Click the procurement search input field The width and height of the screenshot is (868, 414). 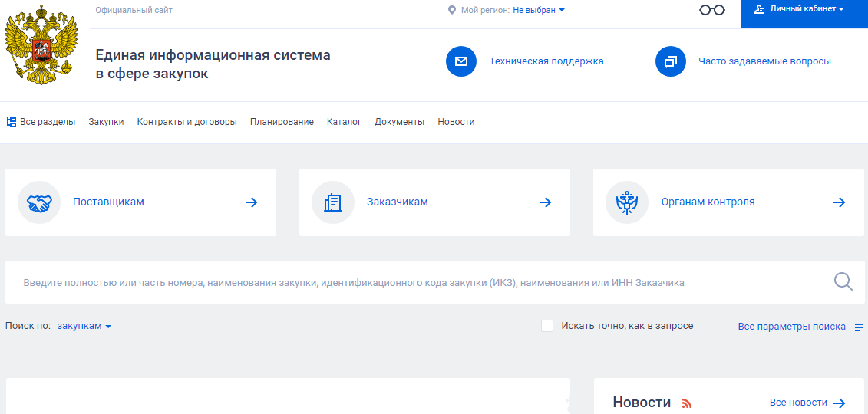click(434, 282)
